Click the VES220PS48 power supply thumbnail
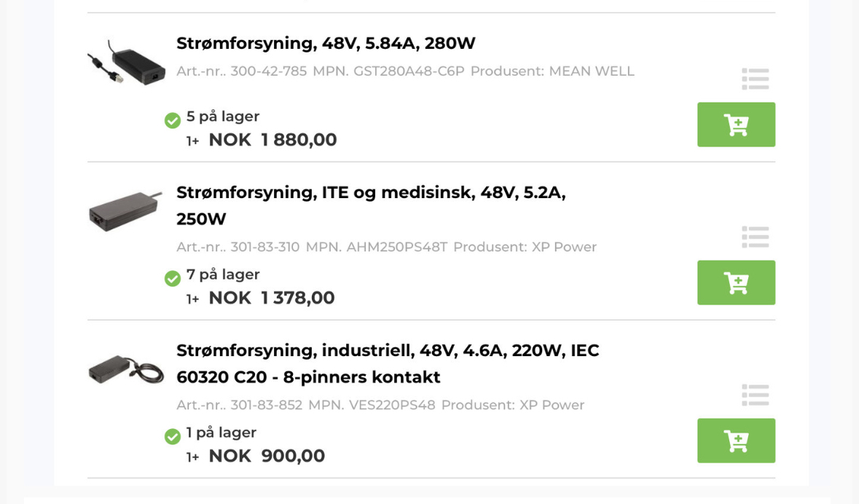The width and height of the screenshot is (859, 504). coord(127,369)
